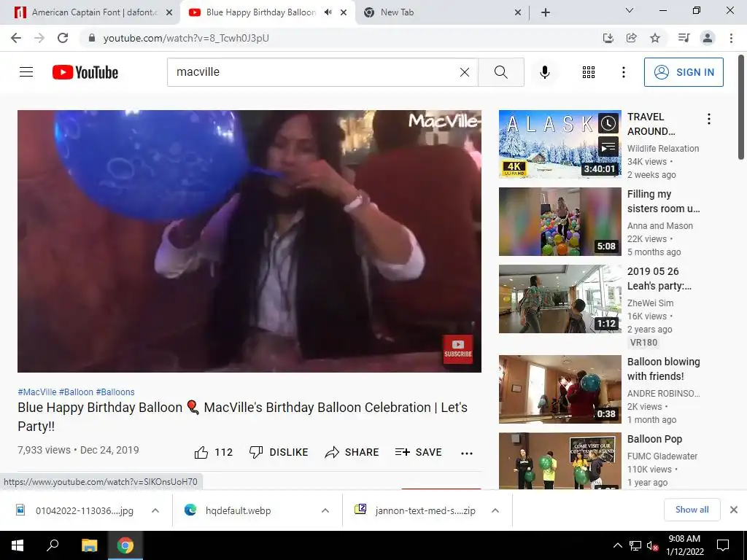The image size is (747, 560).
Task: Click the browser forward arrow
Action: pyautogui.click(x=39, y=38)
